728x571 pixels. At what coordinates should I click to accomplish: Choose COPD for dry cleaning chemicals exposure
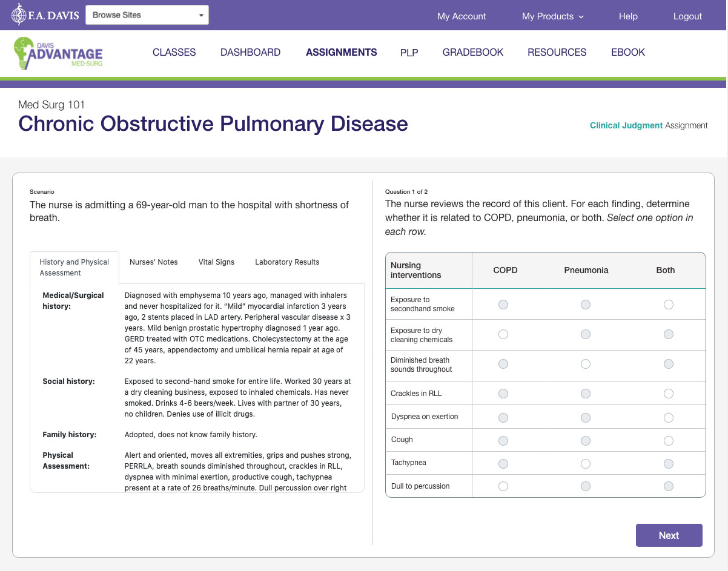point(503,334)
